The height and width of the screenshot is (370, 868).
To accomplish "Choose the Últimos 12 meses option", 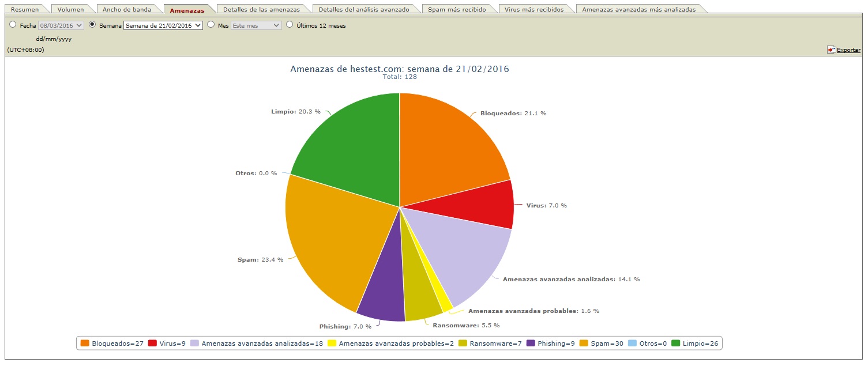I will coord(290,25).
